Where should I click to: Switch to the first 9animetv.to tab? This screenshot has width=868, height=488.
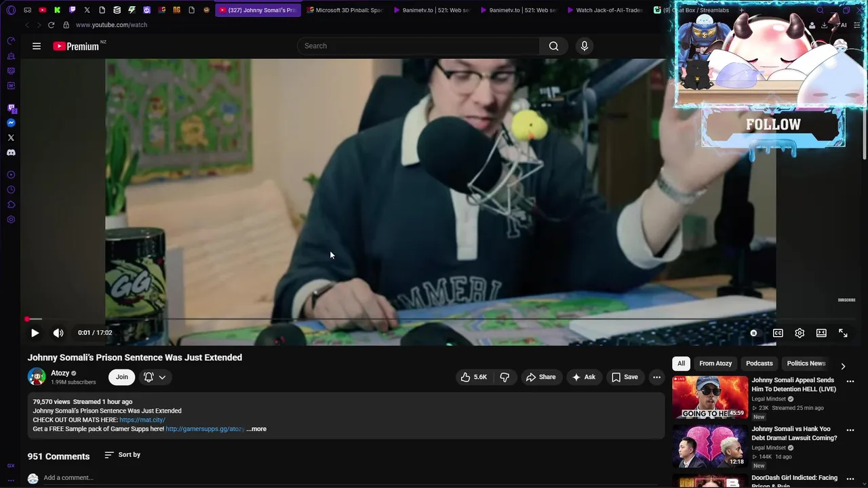click(432, 10)
